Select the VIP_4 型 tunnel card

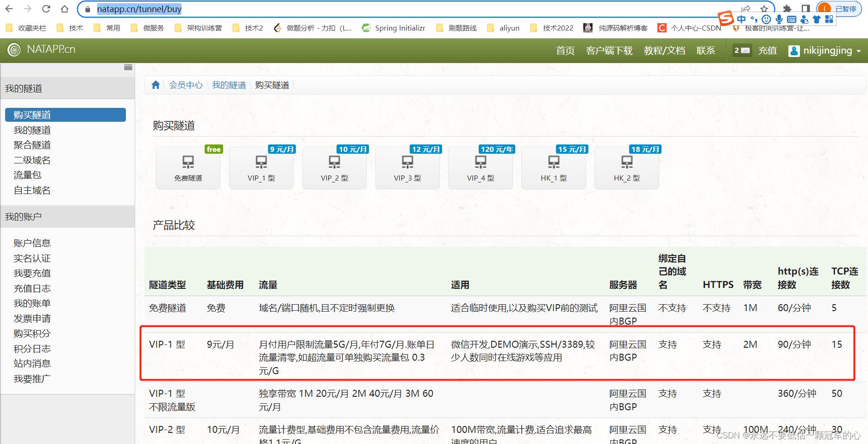pyautogui.click(x=481, y=168)
